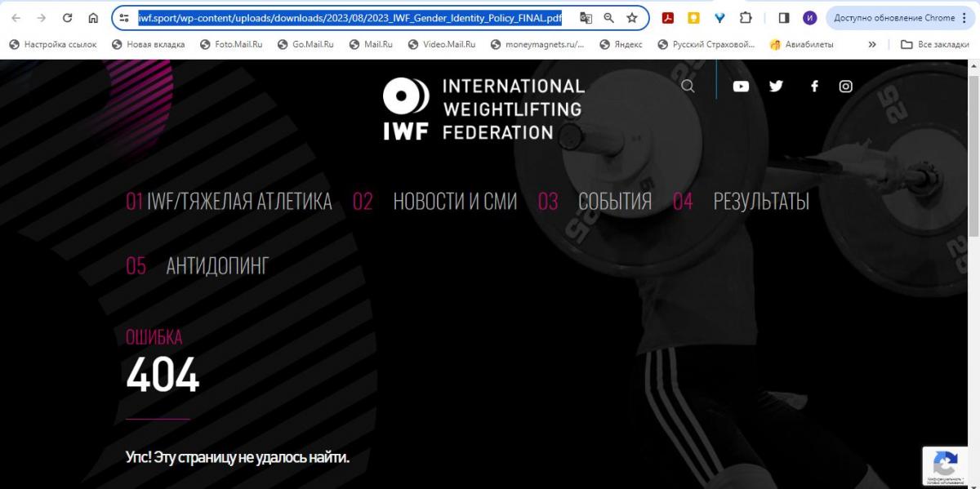This screenshot has height=489, width=980.
Task: Open the Foto.Mail.Ru bookmark
Action: point(231,44)
